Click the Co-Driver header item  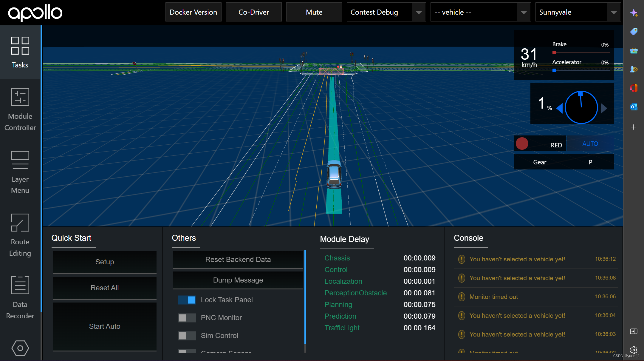[x=254, y=12]
